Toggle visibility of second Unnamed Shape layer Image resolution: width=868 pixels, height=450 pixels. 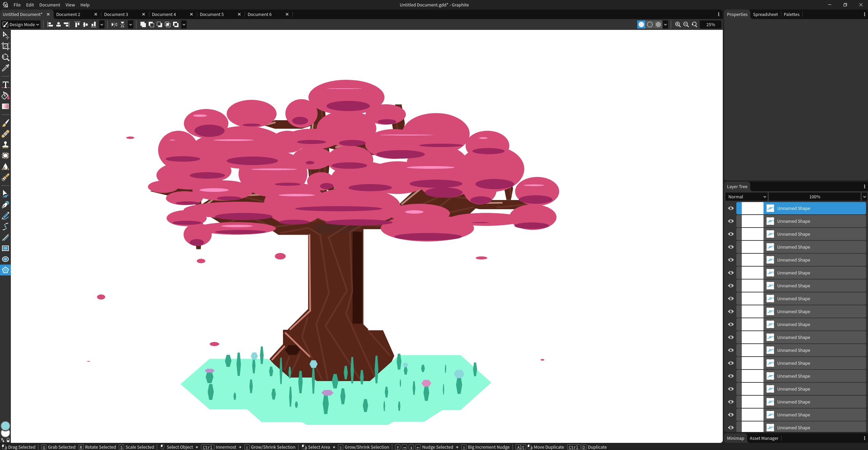point(731,221)
